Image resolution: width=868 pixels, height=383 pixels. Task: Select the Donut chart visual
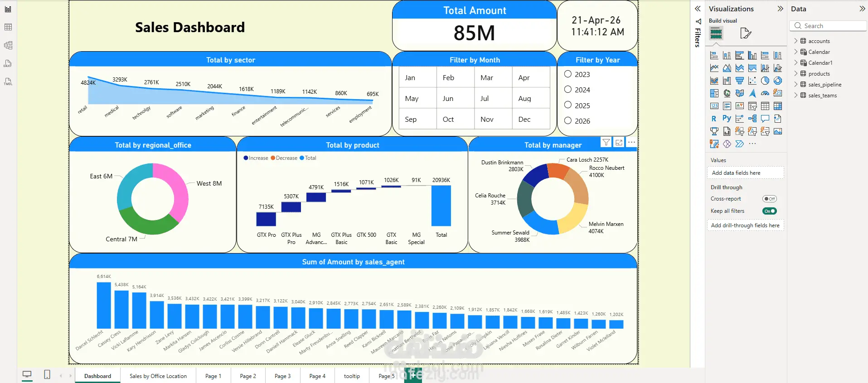777,81
